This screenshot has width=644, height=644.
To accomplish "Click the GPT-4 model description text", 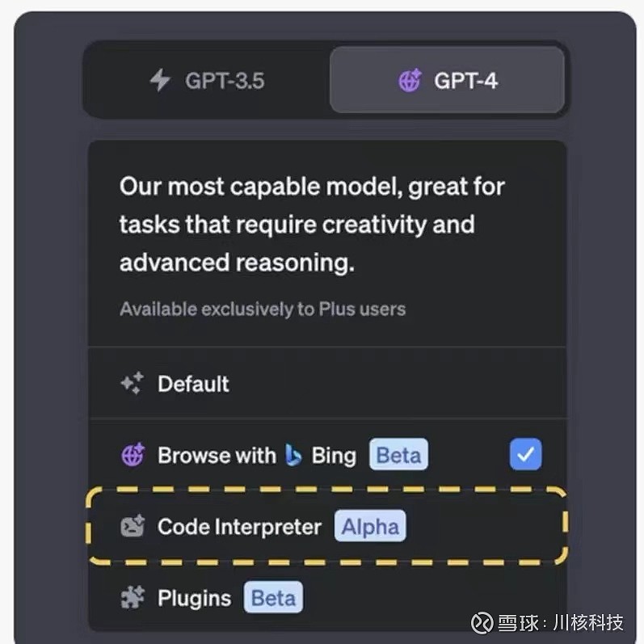I will click(x=312, y=225).
